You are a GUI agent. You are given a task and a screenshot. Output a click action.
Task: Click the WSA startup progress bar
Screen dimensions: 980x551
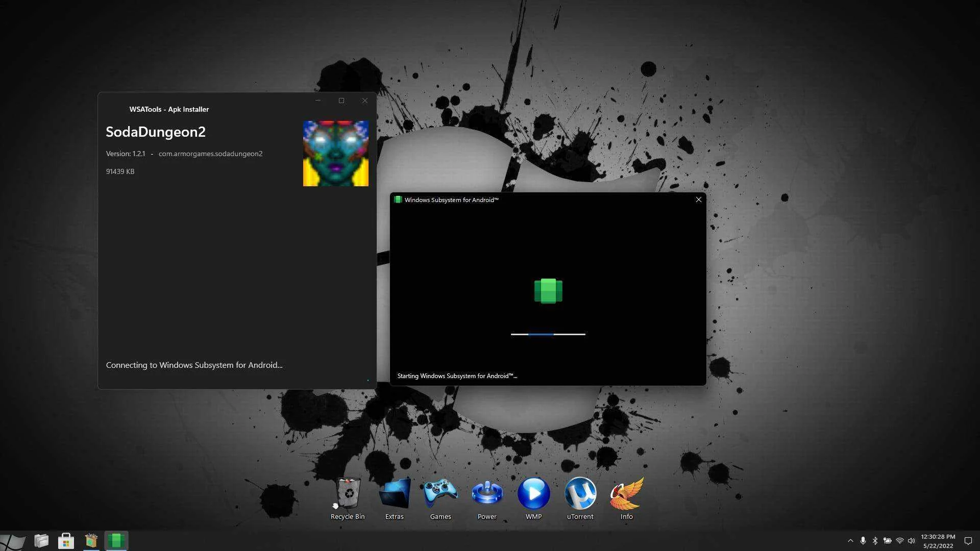(x=548, y=334)
